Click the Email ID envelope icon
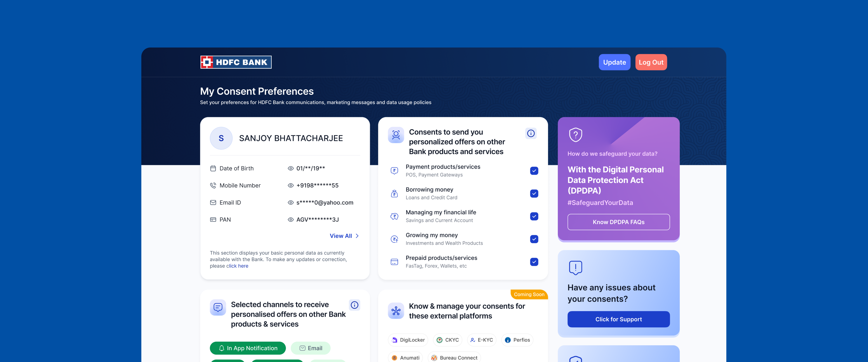 click(x=213, y=202)
